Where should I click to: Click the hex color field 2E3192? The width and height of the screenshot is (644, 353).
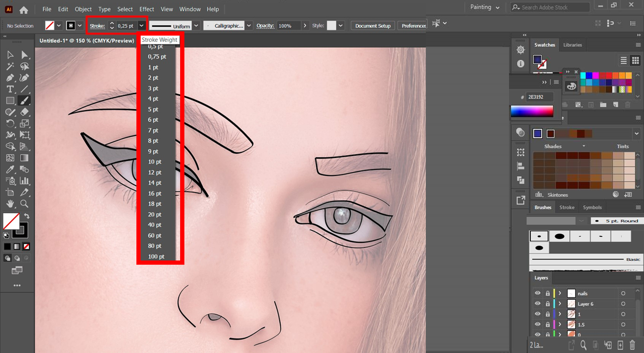click(x=539, y=97)
